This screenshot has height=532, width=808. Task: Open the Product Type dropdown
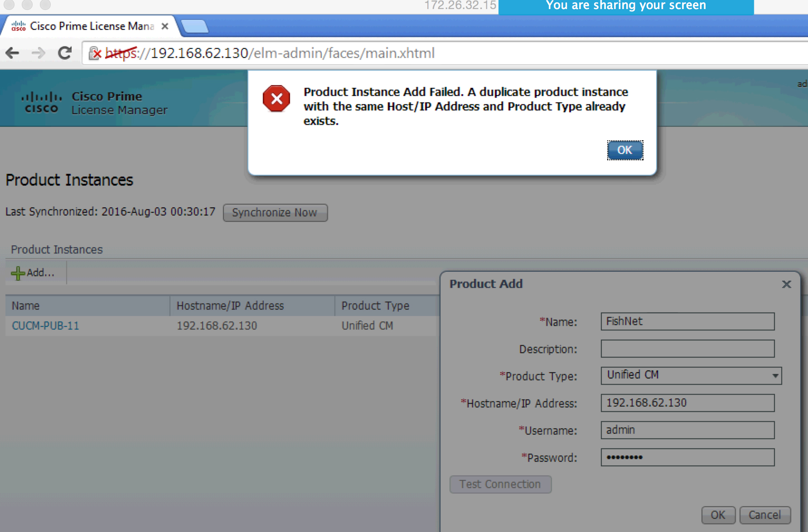(691, 375)
